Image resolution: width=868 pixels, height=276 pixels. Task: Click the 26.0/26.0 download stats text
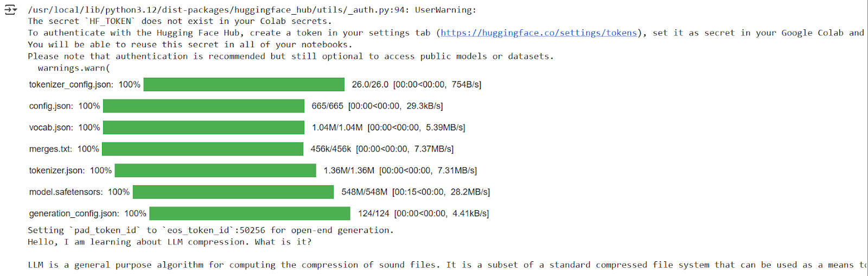416,85
